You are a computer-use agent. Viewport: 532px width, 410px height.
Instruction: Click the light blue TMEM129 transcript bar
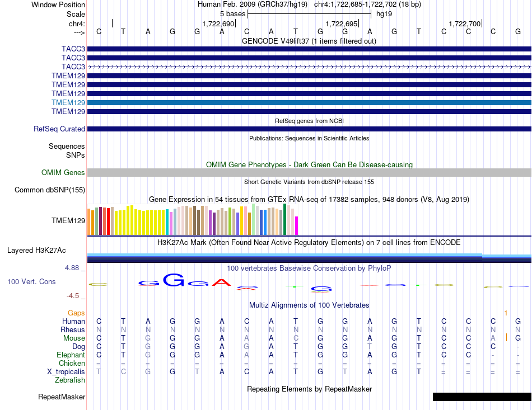309,103
